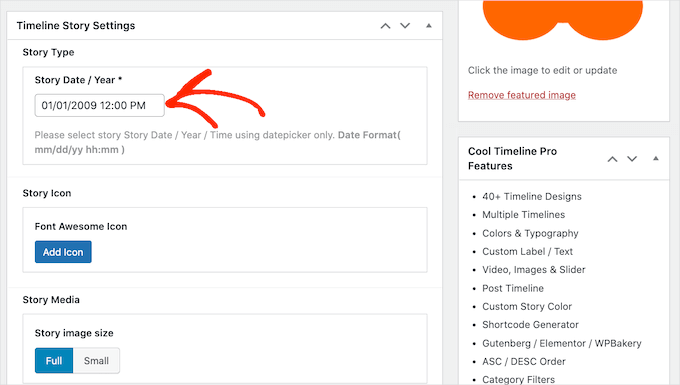Click the 'Story Type' section heading

click(48, 52)
